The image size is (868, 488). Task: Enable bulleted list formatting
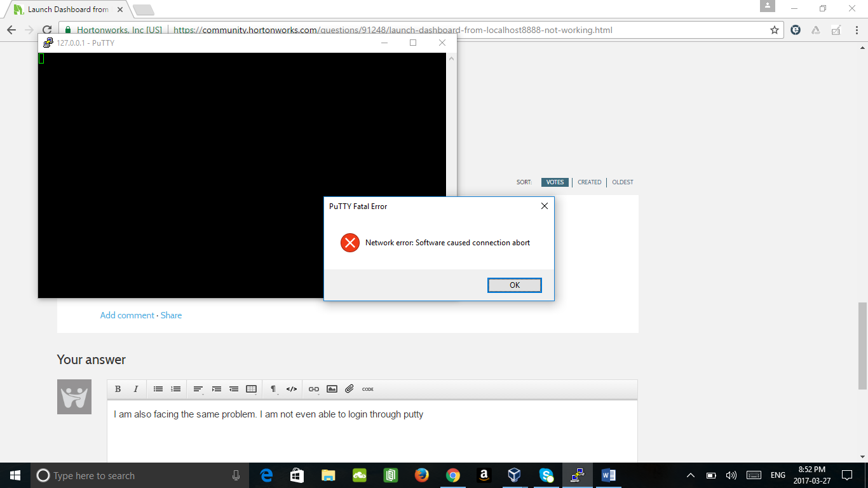pos(158,389)
